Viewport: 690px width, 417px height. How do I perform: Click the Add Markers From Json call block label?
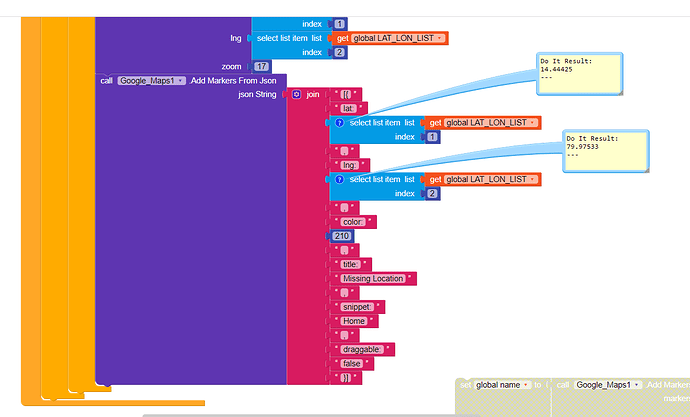pyautogui.click(x=233, y=80)
